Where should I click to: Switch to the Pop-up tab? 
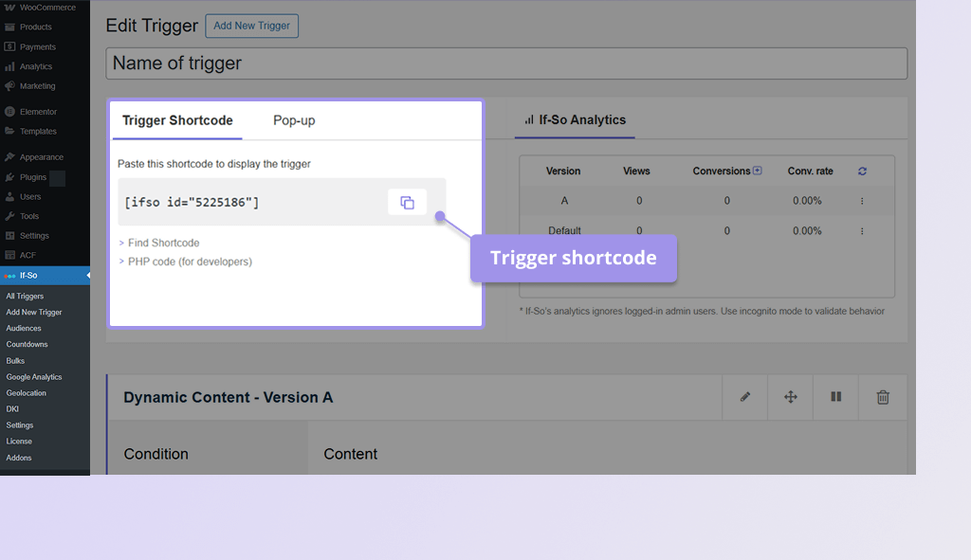pos(293,120)
